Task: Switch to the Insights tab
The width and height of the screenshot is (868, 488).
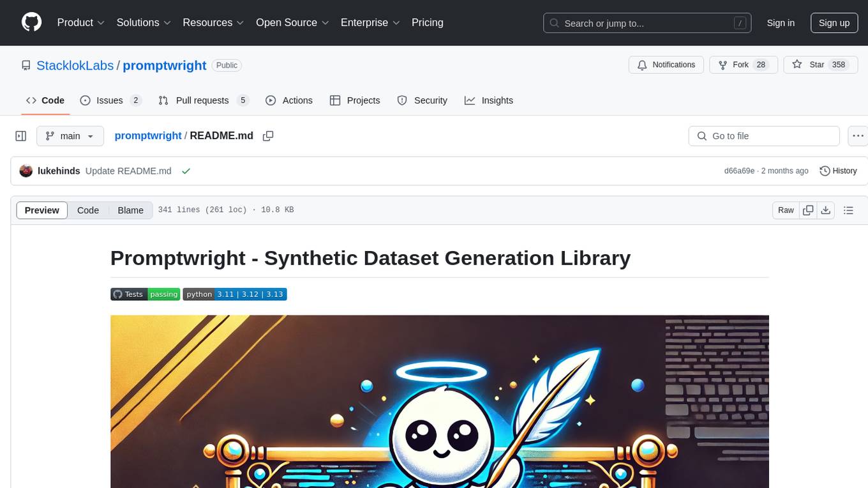Action: [x=489, y=100]
